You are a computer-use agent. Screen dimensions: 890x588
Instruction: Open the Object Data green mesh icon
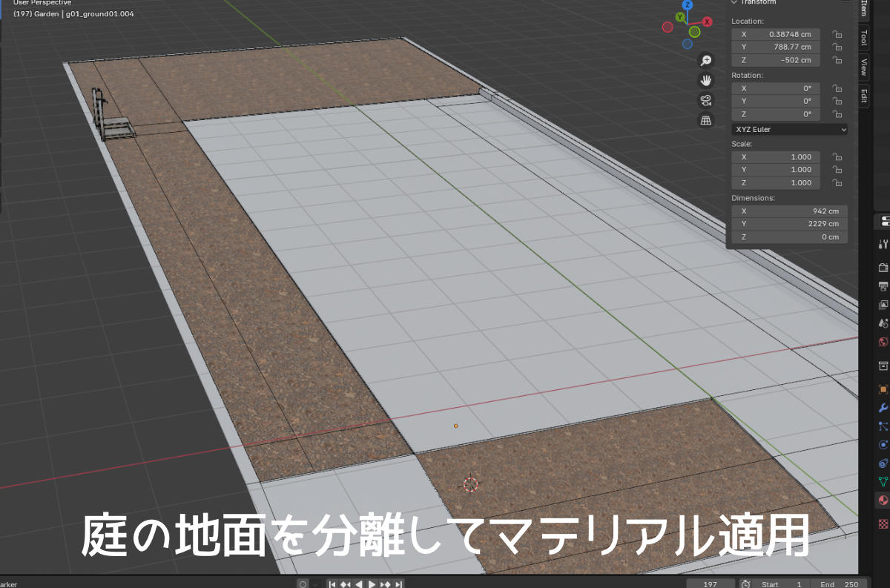click(883, 482)
